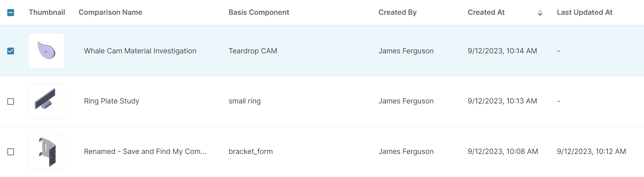Toggle the select-all checkbox in header
Image resolution: width=644 pixels, height=177 pixels.
pyautogui.click(x=11, y=13)
